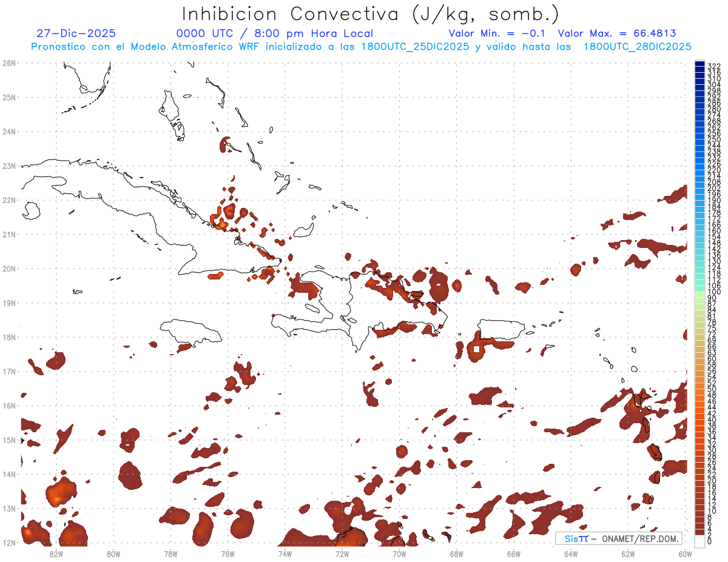The height and width of the screenshot is (562, 728).
Task: Click the forecast valid-until time '1800UTC_28DIC2025'
Action: [638, 47]
